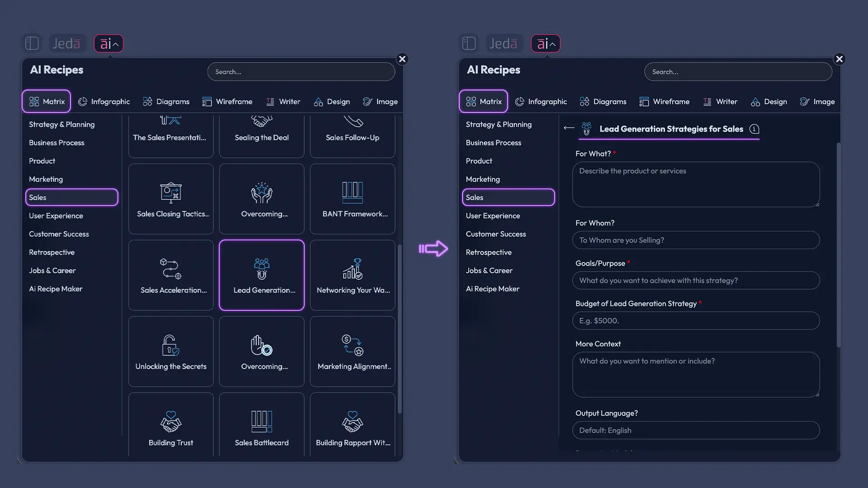Open Sales Closing Tactics recipe card
The height and width of the screenshot is (488, 868).
point(171,199)
